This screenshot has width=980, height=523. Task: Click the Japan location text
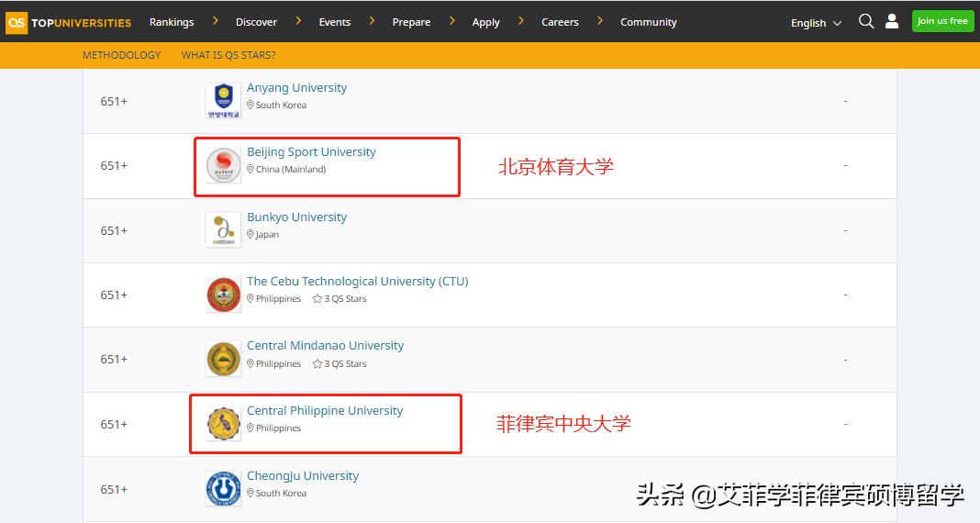pos(268,235)
